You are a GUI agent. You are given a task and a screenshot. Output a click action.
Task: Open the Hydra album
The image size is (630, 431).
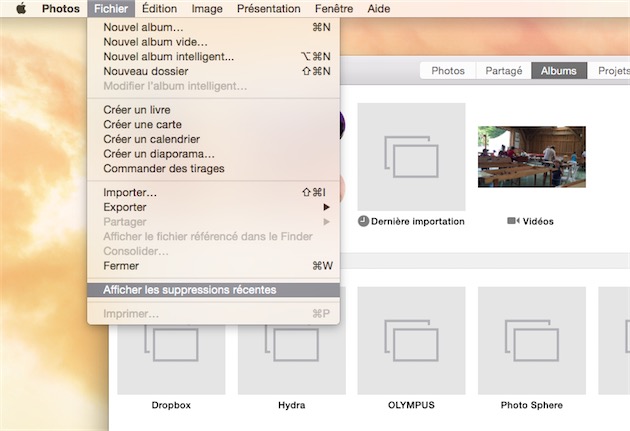(x=292, y=360)
